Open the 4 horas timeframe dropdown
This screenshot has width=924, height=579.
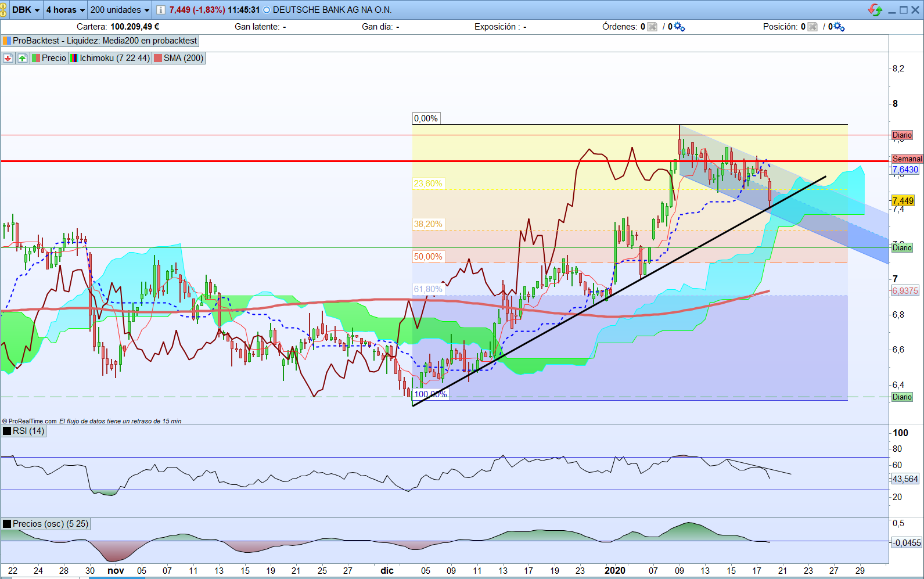(65, 10)
